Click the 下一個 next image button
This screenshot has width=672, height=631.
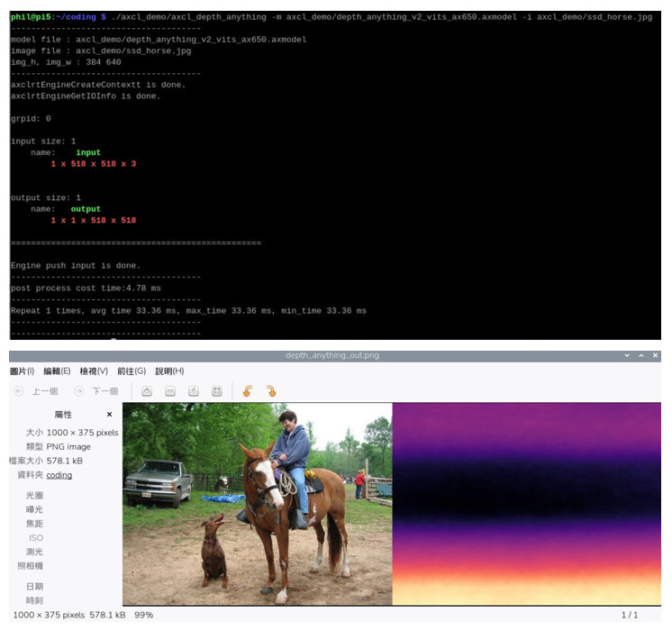click(x=96, y=391)
